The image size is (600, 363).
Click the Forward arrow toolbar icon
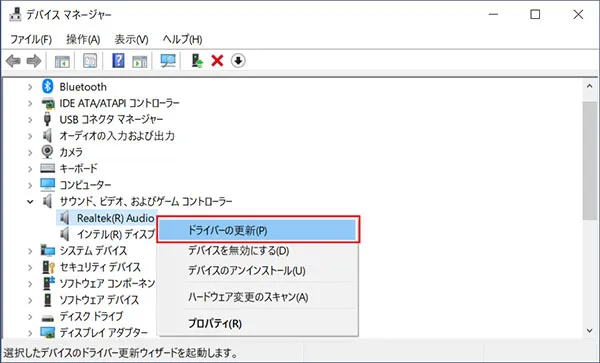34,61
